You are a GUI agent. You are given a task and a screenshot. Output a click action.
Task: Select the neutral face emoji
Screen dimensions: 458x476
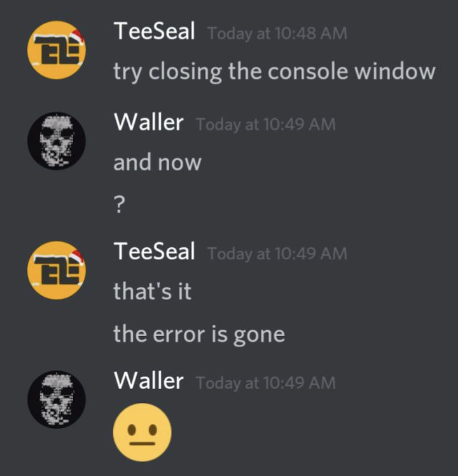click(142, 432)
